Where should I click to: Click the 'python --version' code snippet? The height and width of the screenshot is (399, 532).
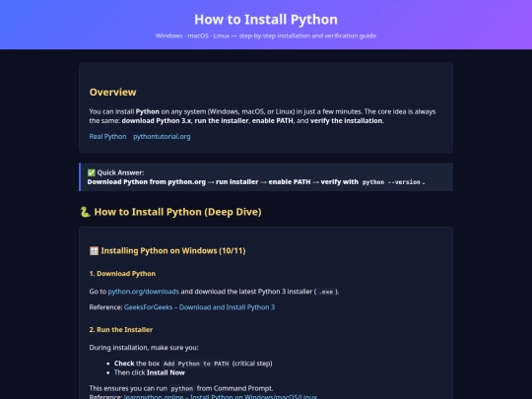391,182
